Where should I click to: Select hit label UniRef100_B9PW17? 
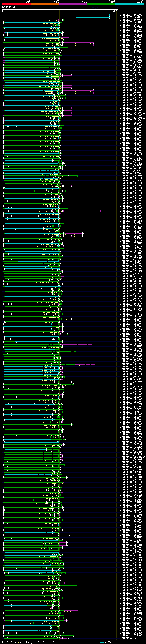pyautogui.click(x=131, y=156)
